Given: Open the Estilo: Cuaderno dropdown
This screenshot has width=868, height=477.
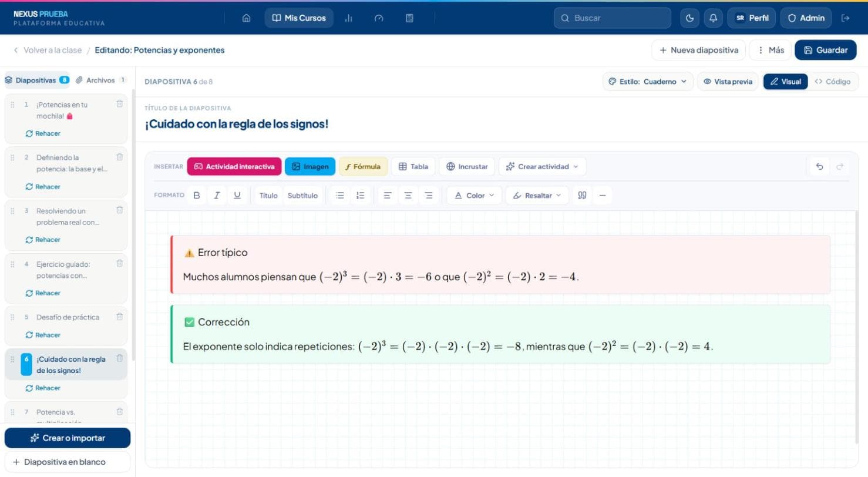Looking at the screenshot, I should coord(648,82).
